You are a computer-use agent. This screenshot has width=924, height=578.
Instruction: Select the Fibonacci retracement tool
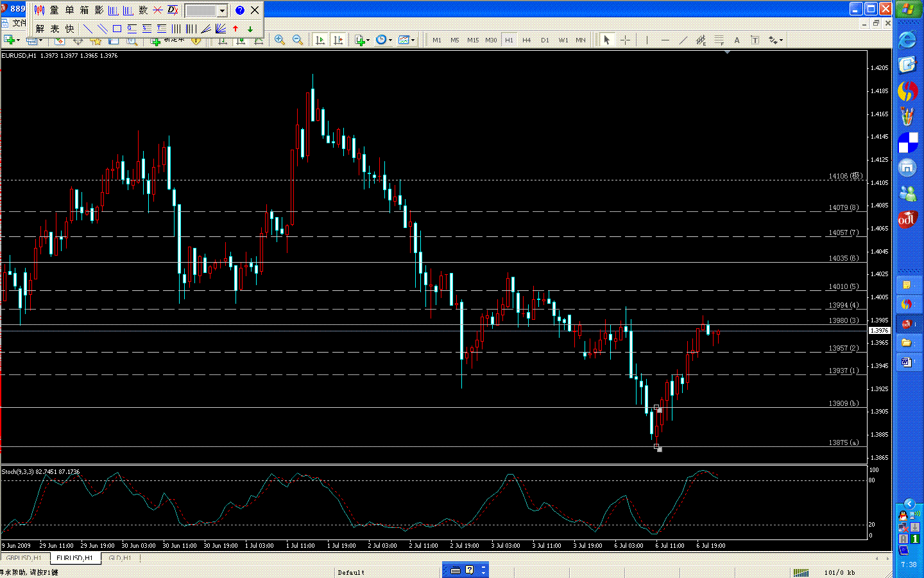[719, 40]
